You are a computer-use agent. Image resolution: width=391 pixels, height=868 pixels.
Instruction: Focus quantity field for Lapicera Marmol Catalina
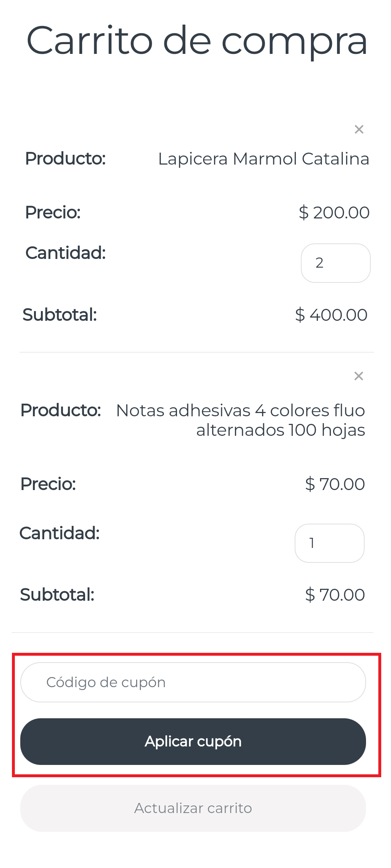tap(335, 263)
